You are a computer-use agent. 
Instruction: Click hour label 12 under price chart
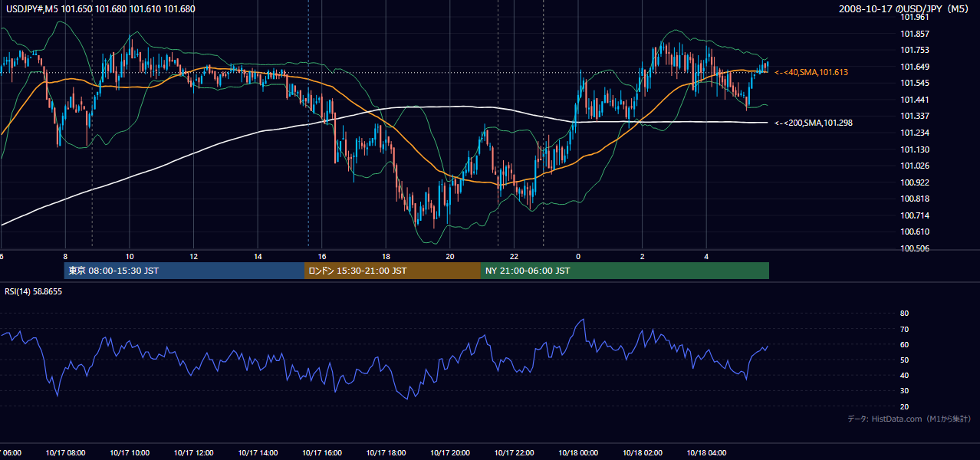coord(194,257)
